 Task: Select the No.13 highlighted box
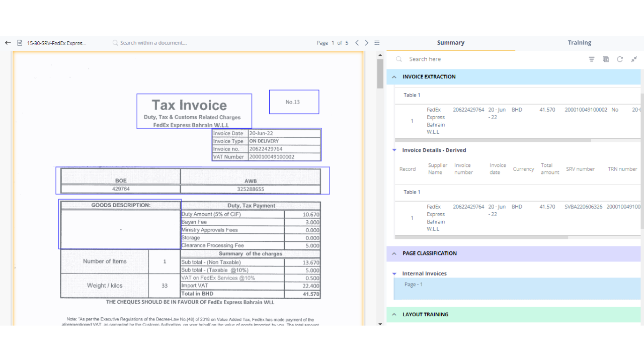294,102
